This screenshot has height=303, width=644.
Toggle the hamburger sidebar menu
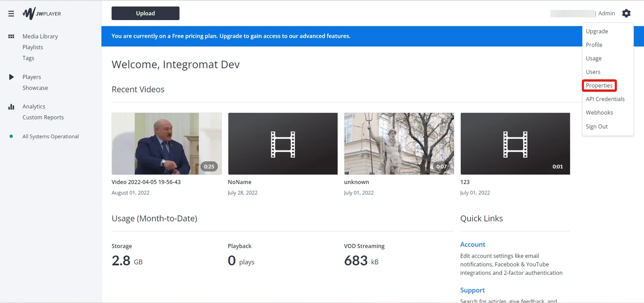tap(11, 14)
